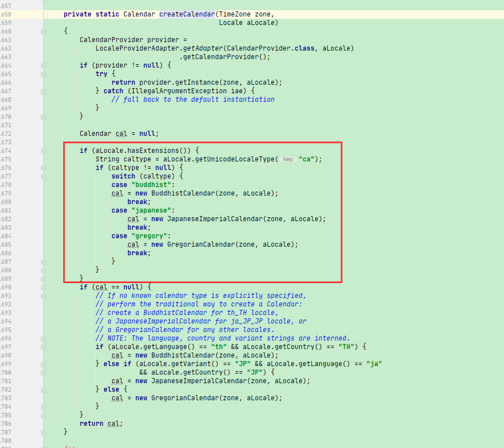Click 'break;' under the gregory case
Image resolution: width=504 pixels, height=448 pixels.
(139, 253)
